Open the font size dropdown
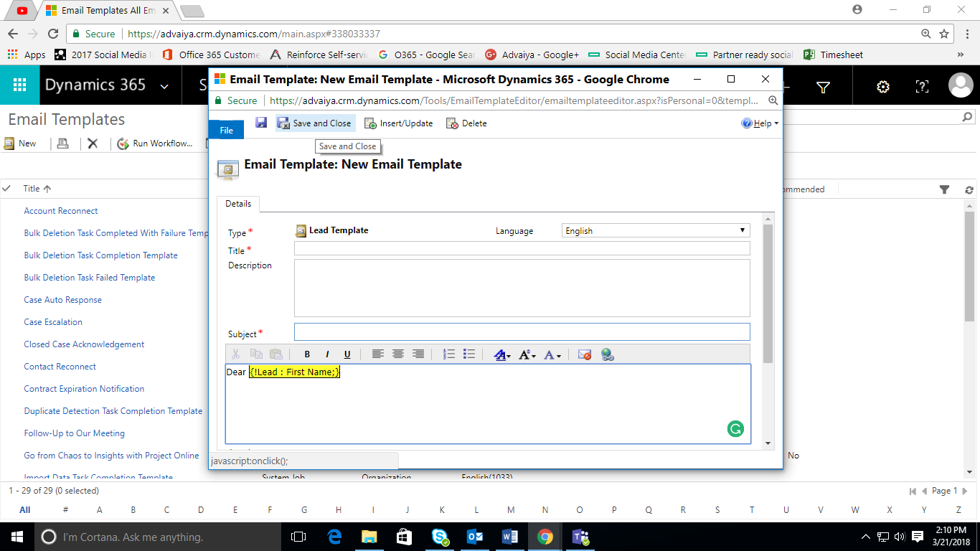Screen dimensions: 980x551 [527, 354]
